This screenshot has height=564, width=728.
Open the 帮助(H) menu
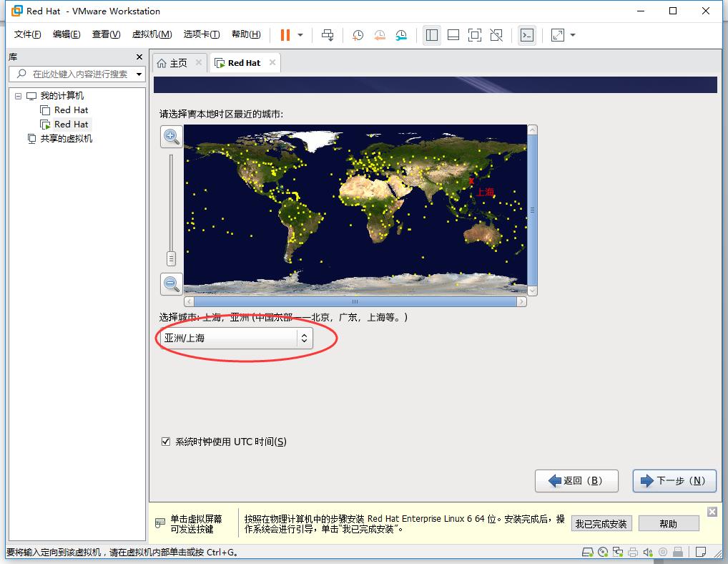pyautogui.click(x=246, y=34)
